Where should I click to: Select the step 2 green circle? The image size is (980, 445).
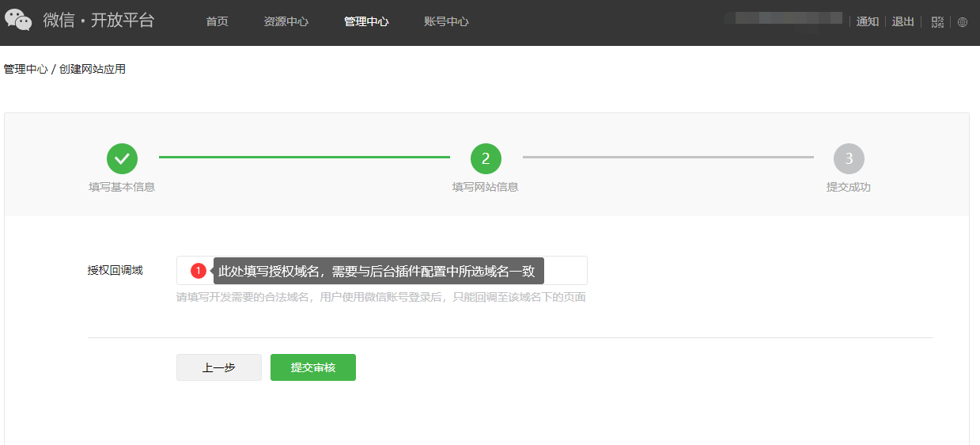tap(486, 158)
